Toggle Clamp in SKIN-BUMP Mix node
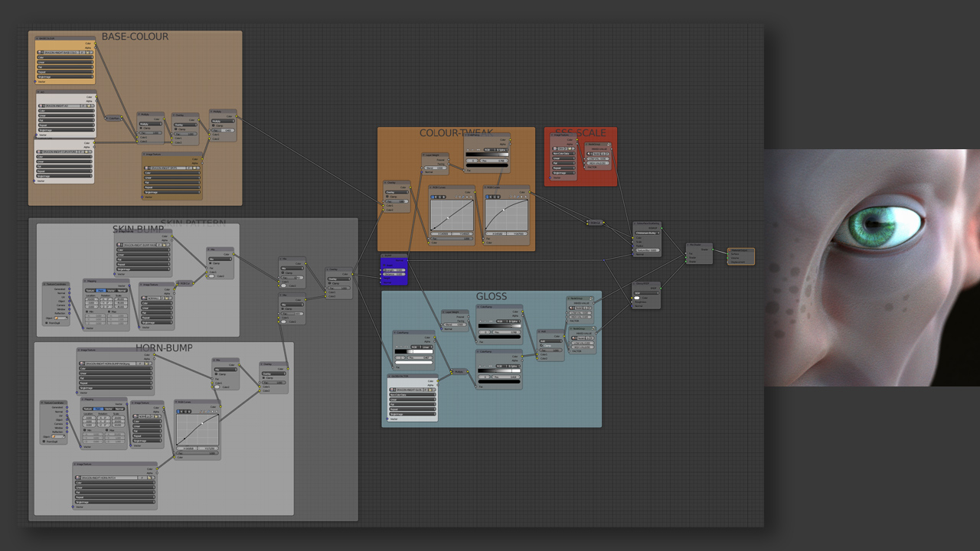Viewport: 980px width, 551px height. pos(210,263)
